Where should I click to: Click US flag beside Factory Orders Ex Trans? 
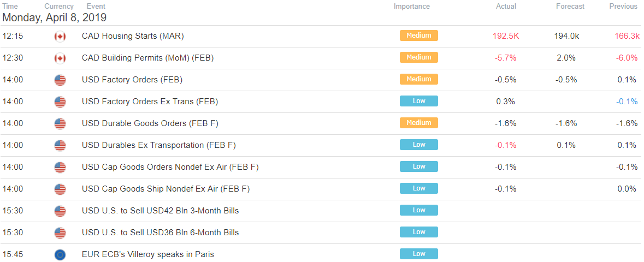(x=60, y=102)
